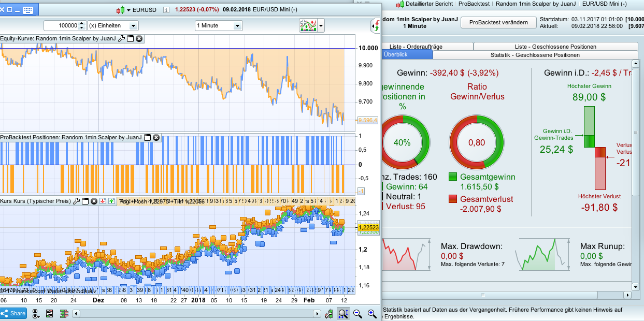Maximize ProBacktest Positionen panel
Viewport: 644px width, 321px height.
[147, 137]
